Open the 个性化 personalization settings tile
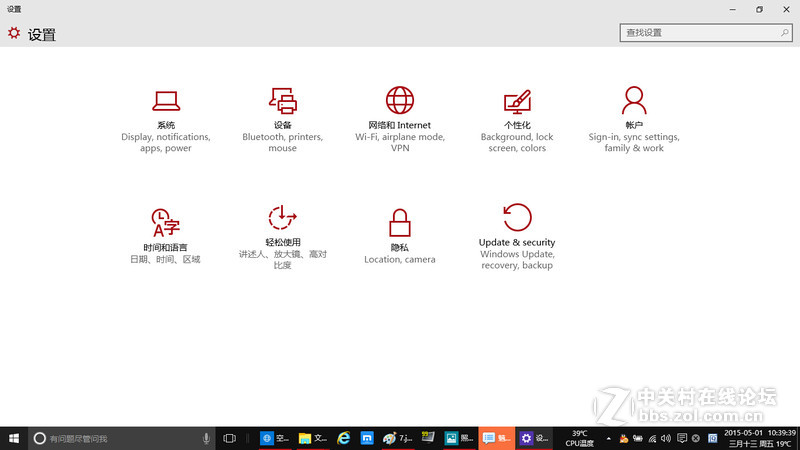 (517, 120)
